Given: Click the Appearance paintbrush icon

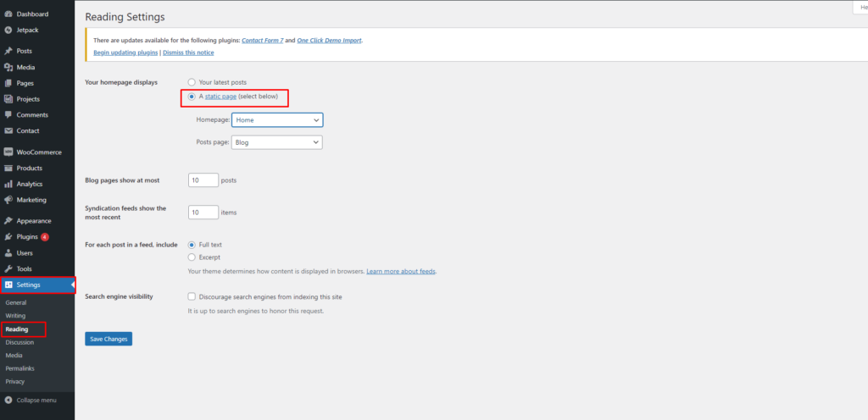Looking at the screenshot, I should pyautogui.click(x=8, y=220).
